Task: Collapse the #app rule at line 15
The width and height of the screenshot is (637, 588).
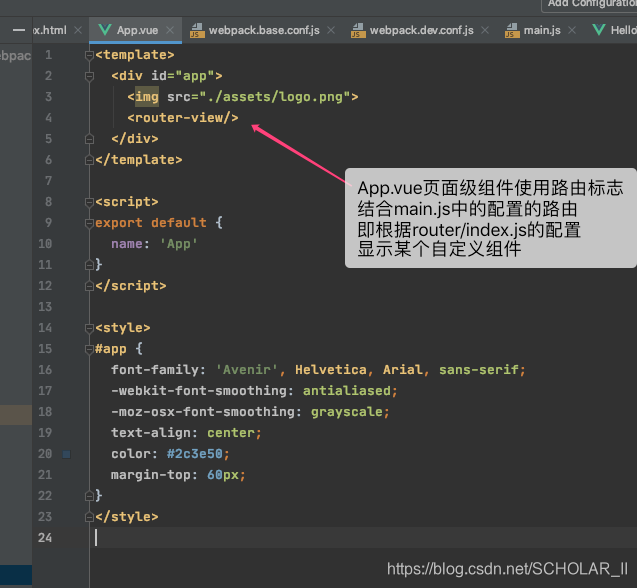Action: pos(89,349)
